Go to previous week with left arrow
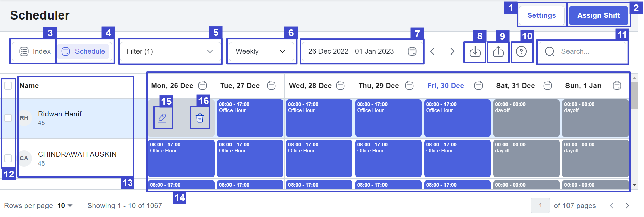The width and height of the screenshot is (644, 217). [433, 51]
